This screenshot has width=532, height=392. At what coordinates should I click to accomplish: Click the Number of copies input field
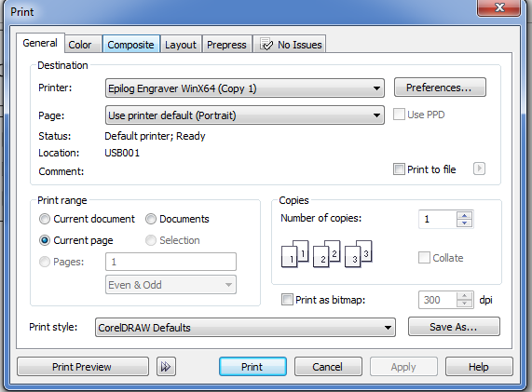(438, 219)
